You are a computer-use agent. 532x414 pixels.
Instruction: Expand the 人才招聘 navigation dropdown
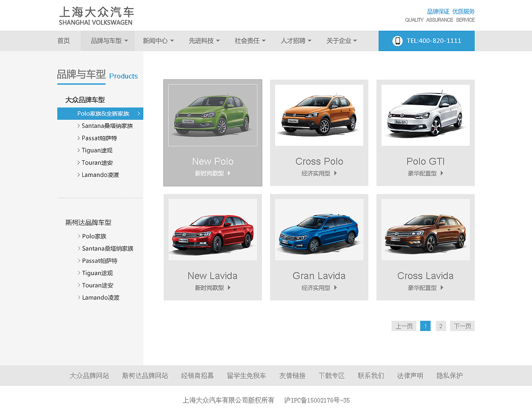[x=296, y=41]
